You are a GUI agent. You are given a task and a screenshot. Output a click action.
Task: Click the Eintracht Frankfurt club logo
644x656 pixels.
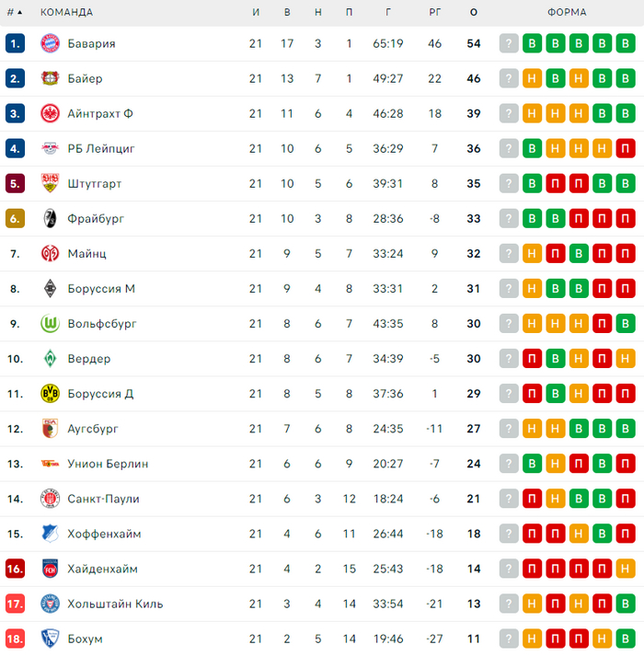tap(50, 113)
